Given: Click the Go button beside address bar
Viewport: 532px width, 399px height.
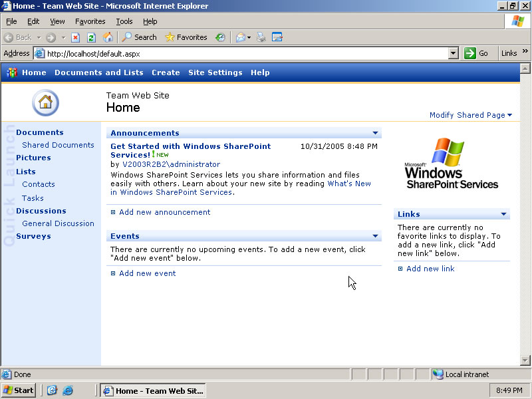Looking at the screenshot, I should pos(476,53).
